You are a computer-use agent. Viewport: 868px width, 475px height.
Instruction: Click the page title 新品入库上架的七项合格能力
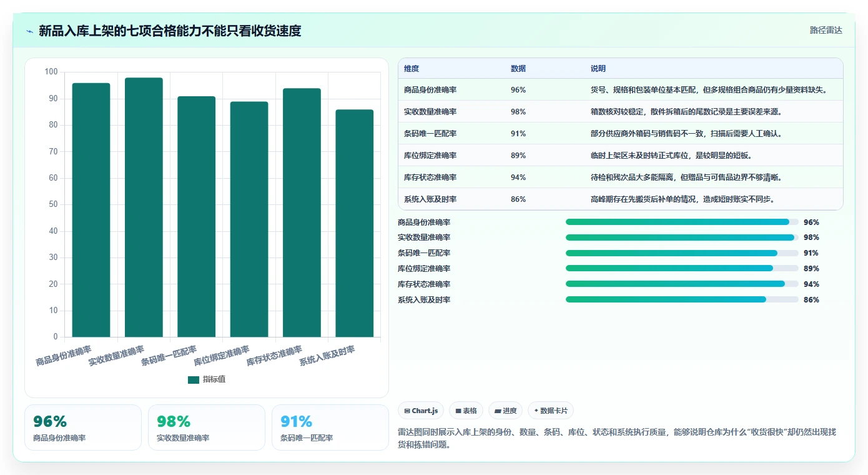coord(170,31)
